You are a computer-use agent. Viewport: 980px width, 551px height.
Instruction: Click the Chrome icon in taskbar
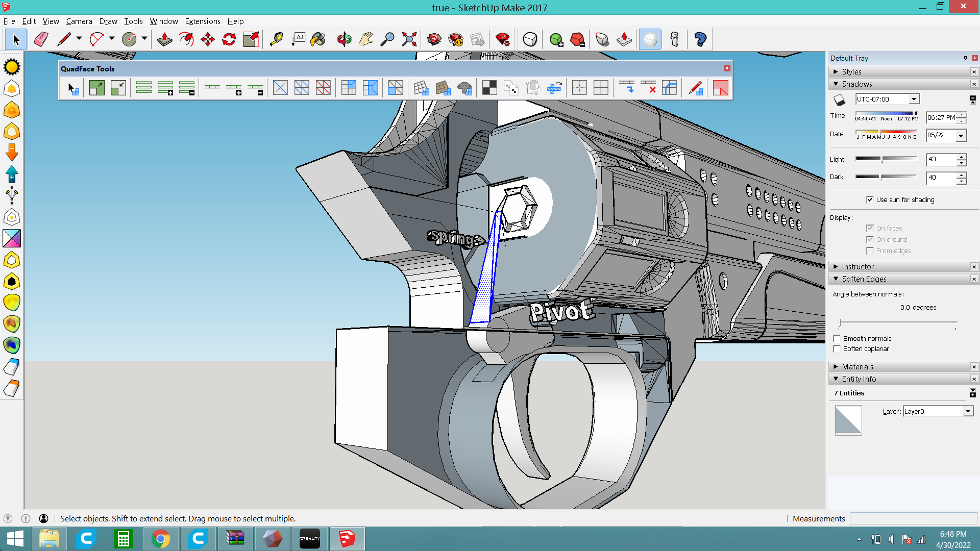161,539
